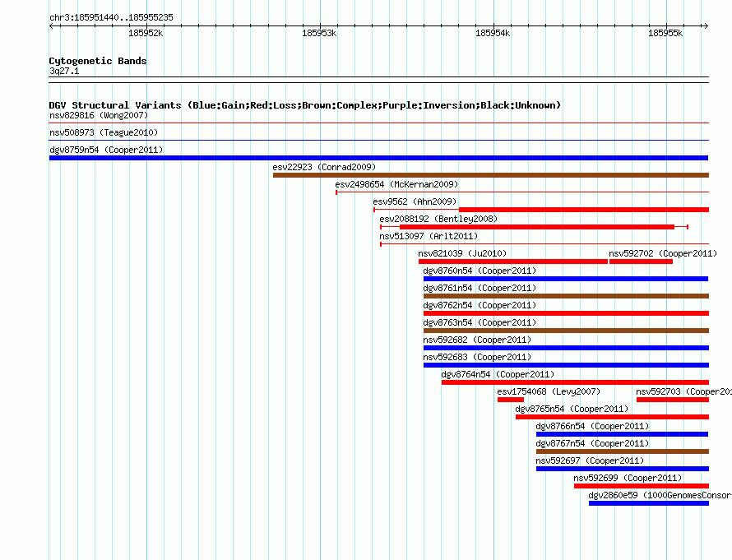
Task: Select the nsv592683 blue bar
Action: pyautogui.click(x=566, y=365)
